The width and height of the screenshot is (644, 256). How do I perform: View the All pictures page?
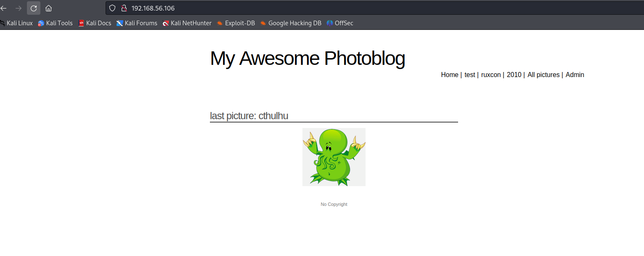(x=543, y=75)
